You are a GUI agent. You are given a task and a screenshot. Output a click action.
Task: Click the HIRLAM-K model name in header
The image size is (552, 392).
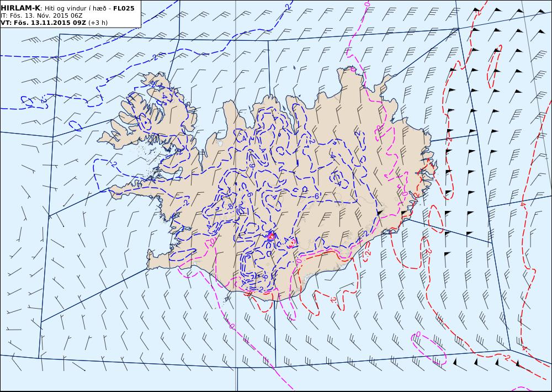point(21,8)
